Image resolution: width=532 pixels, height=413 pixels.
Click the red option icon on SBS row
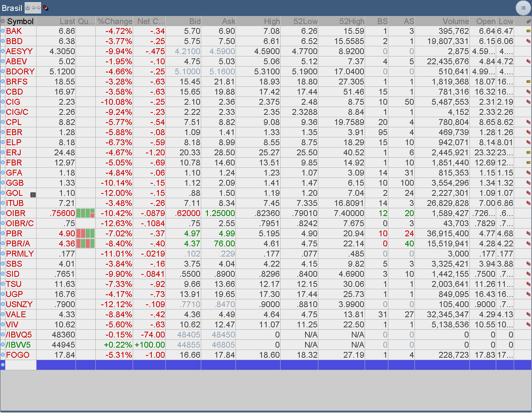click(528, 264)
